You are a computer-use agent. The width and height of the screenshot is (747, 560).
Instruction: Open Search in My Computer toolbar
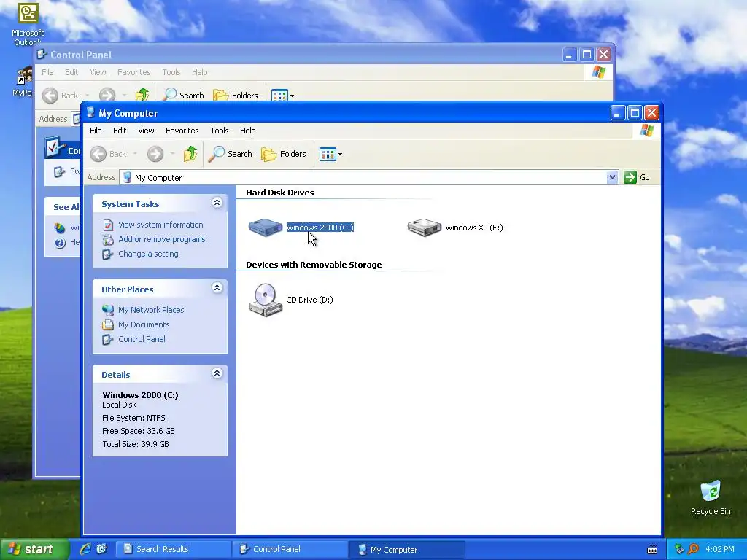point(231,154)
